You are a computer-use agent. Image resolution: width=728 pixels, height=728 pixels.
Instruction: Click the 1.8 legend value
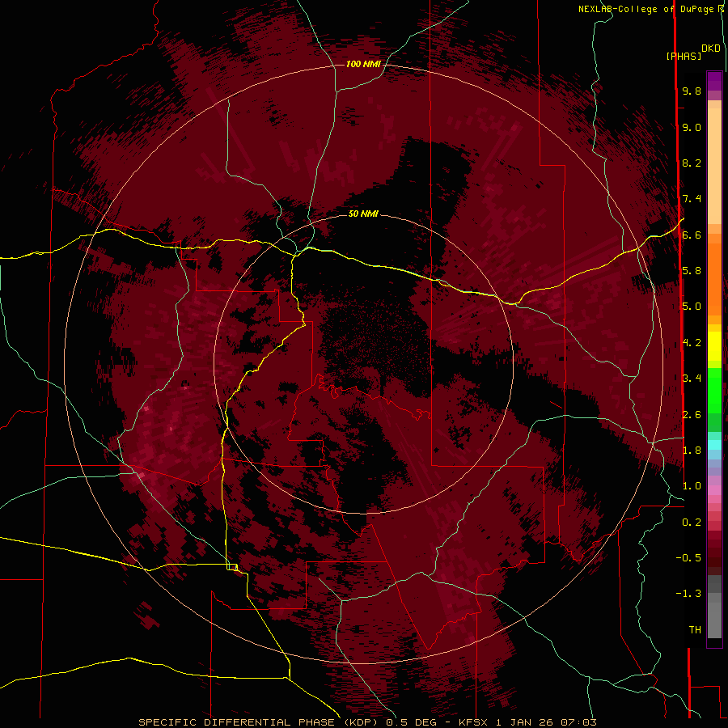[x=692, y=451]
